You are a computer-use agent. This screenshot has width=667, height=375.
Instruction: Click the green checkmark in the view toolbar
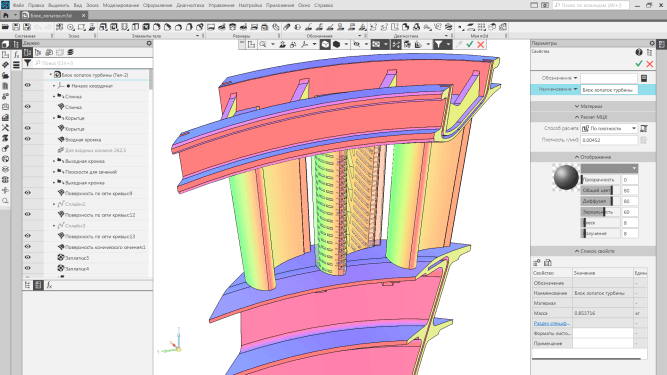[x=470, y=45]
